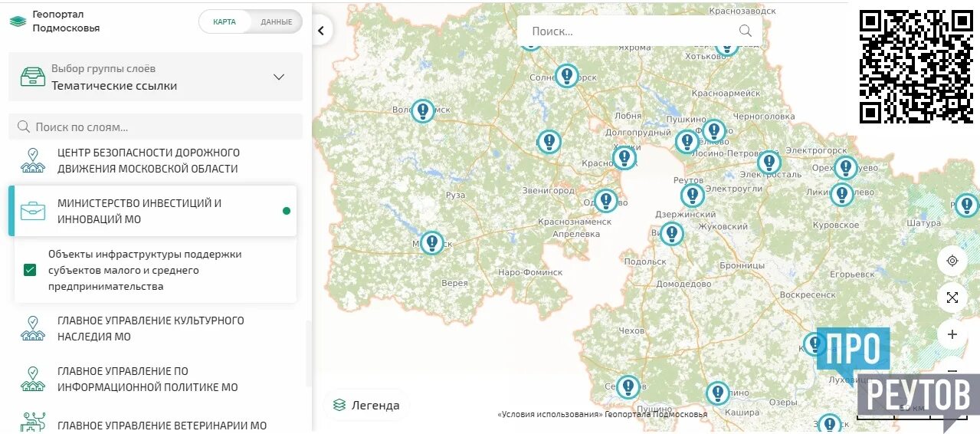Switch to the ДАННЫЕ view
This screenshot has width=980, height=434.
click(276, 21)
